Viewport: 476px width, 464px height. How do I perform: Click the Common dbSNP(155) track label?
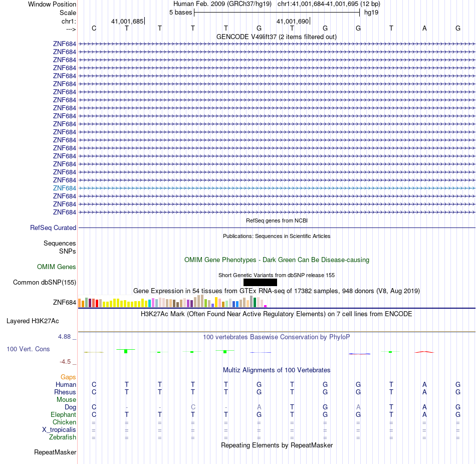point(45,283)
